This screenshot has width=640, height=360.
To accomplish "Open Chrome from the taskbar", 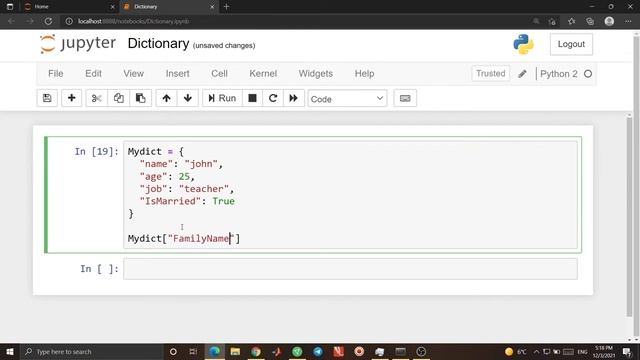I will (x=256, y=351).
